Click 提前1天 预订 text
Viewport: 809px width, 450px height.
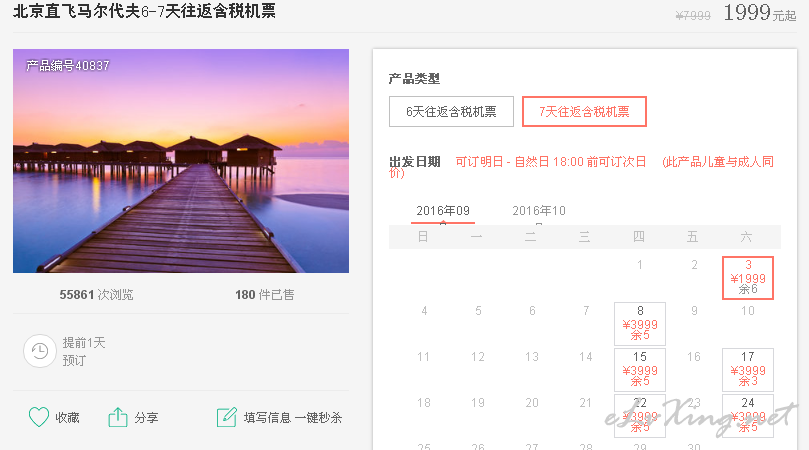84,351
